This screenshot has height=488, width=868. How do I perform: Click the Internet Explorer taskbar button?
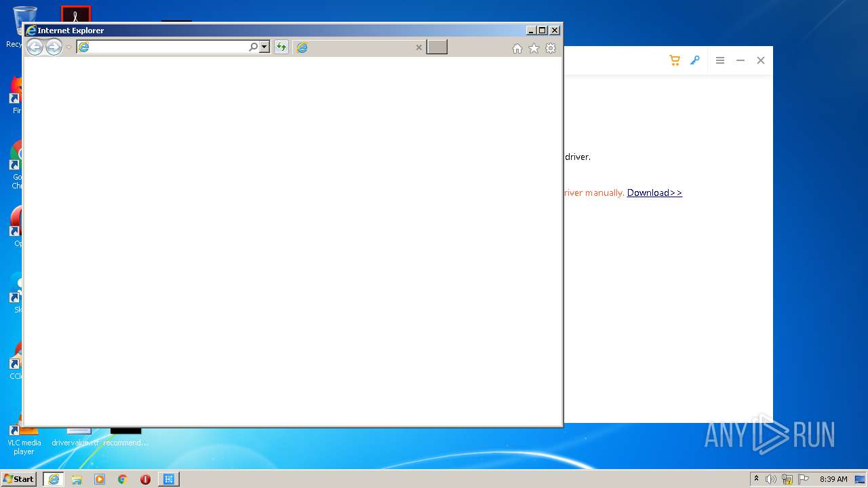pyautogui.click(x=54, y=479)
